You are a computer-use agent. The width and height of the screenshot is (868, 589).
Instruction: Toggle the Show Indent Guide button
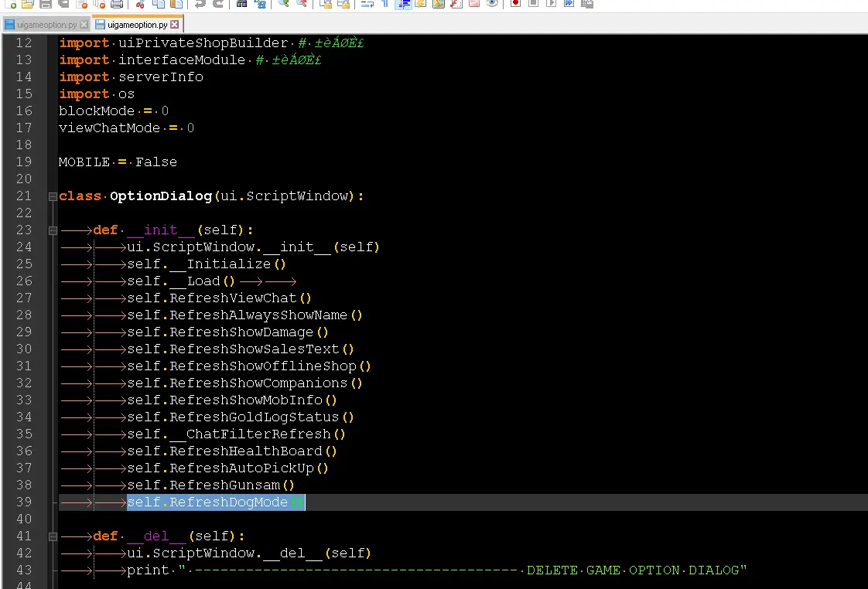(402, 4)
